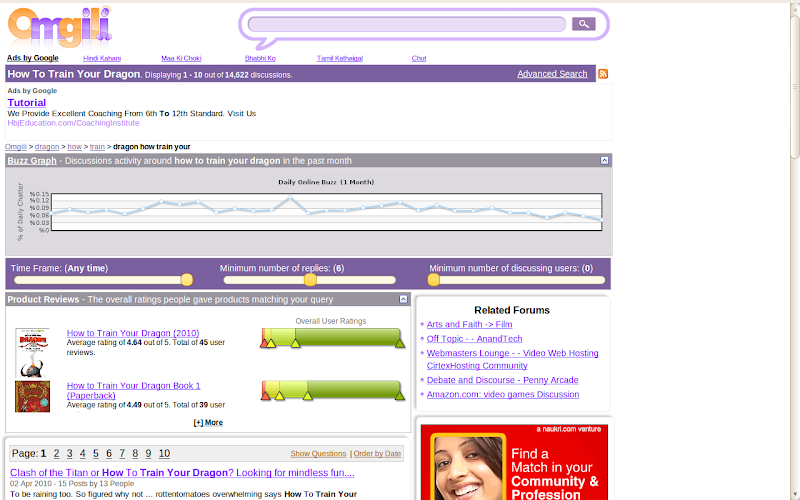Open the orange RSS feed icon
This screenshot has height=500, width=800.
[603, 74]
